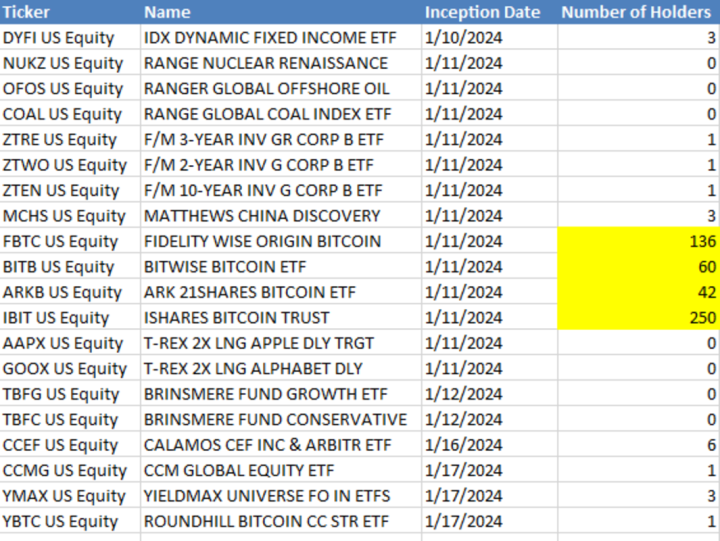
Task: Click the OFOS US Equity ticker cell
Action: pyautogui.click(x=70, y=88)
